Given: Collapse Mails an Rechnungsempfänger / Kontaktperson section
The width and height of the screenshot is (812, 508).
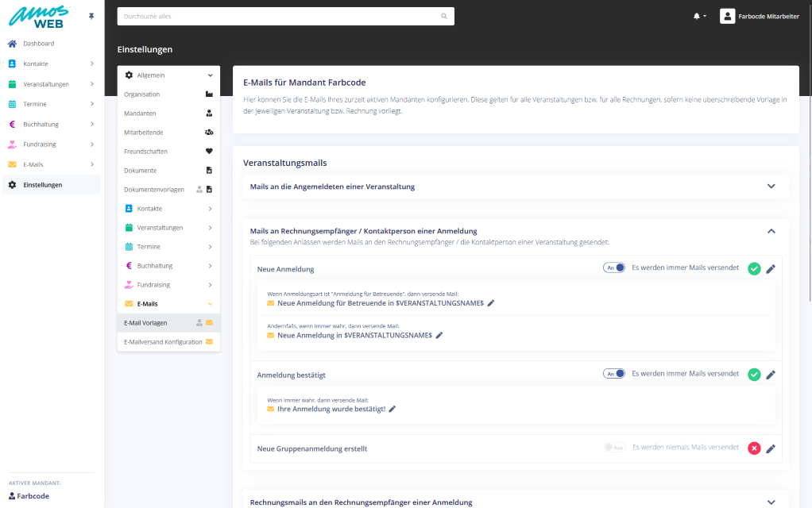Looking at the screenshot, I should 770,231.
